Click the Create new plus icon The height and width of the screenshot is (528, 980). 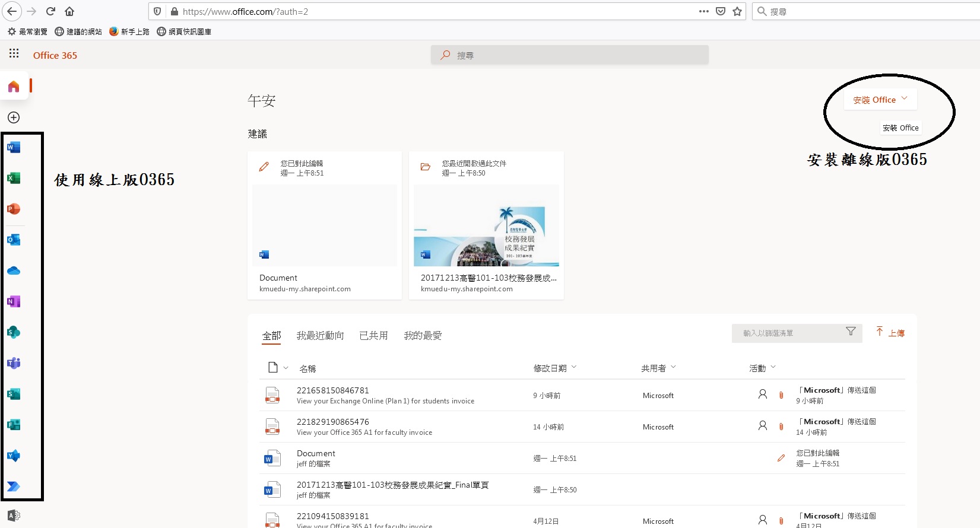pyautogui.click(x=14, y=117)
